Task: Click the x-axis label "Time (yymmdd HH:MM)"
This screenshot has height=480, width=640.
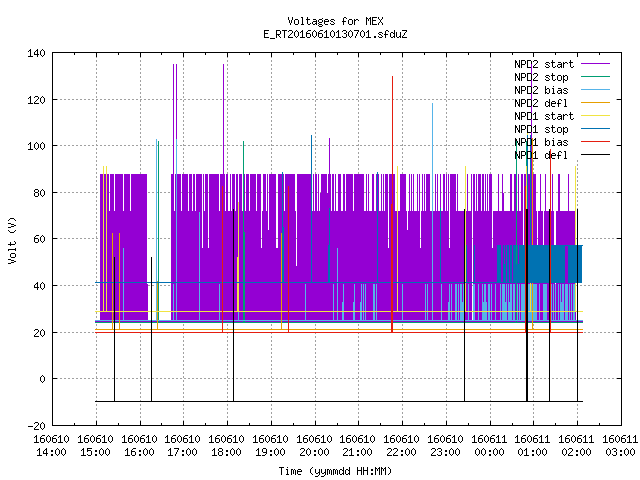Action: click(x=335, y=471)
